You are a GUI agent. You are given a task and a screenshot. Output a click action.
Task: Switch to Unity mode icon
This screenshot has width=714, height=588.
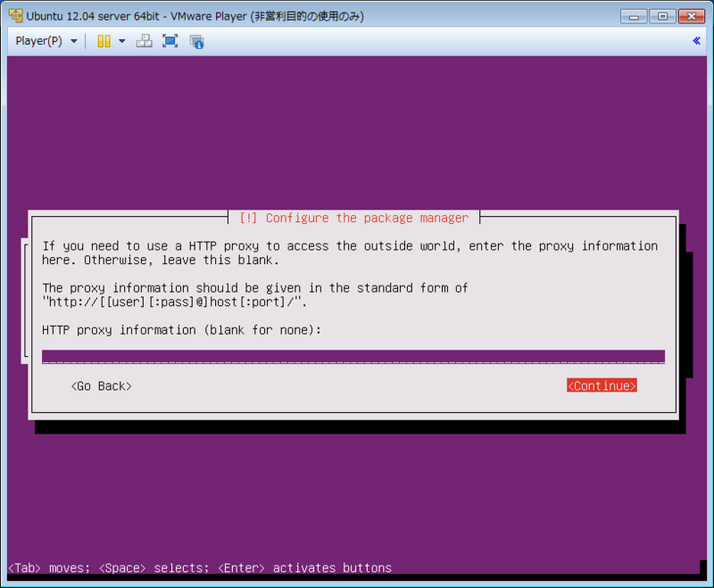pos(196,41)
